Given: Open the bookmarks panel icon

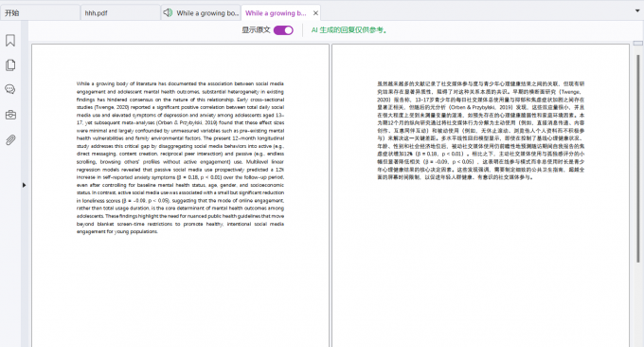Looking at the screenshot, I should pos(10,40).
